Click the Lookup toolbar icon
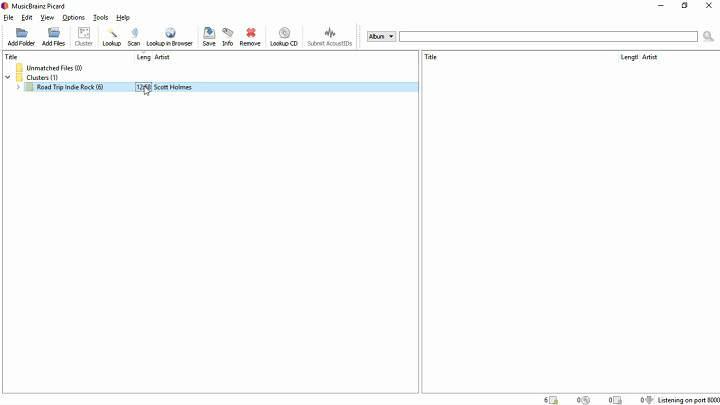The image size is (720, 405). (x=111, y=36)
